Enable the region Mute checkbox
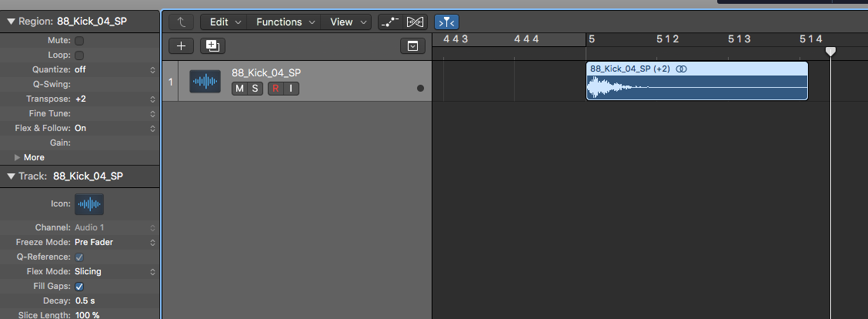Viewport: 868px width, 319px height. pyautogui.click(x=79, y=40)
